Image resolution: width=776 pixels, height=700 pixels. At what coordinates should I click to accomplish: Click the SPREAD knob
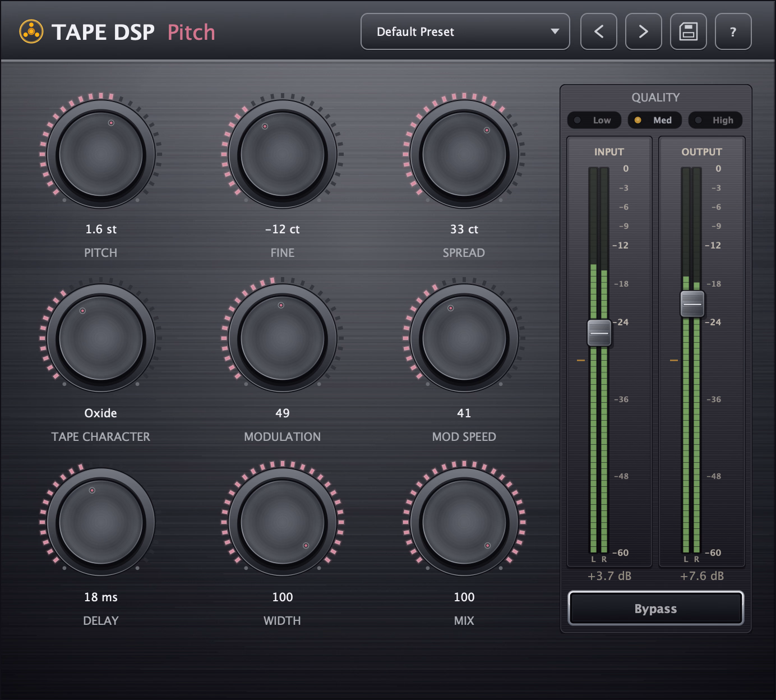click(x=464, y=154)
